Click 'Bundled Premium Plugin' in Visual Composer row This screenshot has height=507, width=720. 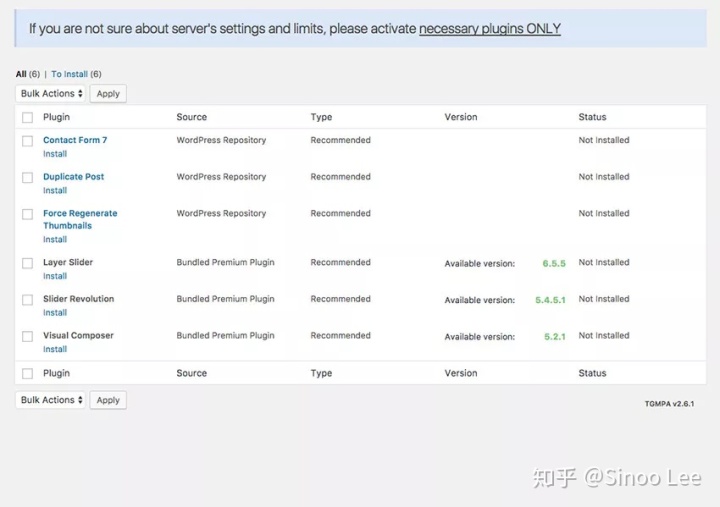click(225, 336)
